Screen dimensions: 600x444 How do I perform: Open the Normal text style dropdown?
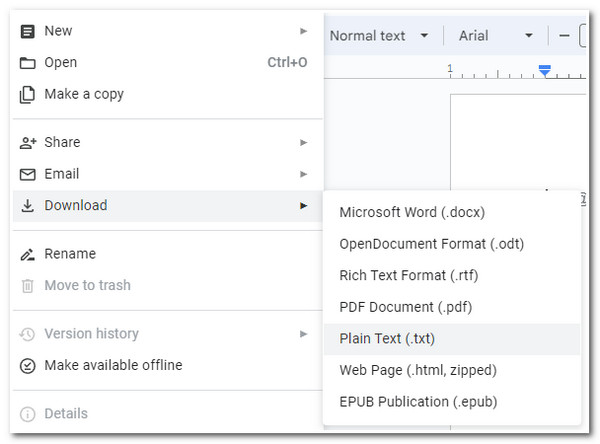[379, 36]
